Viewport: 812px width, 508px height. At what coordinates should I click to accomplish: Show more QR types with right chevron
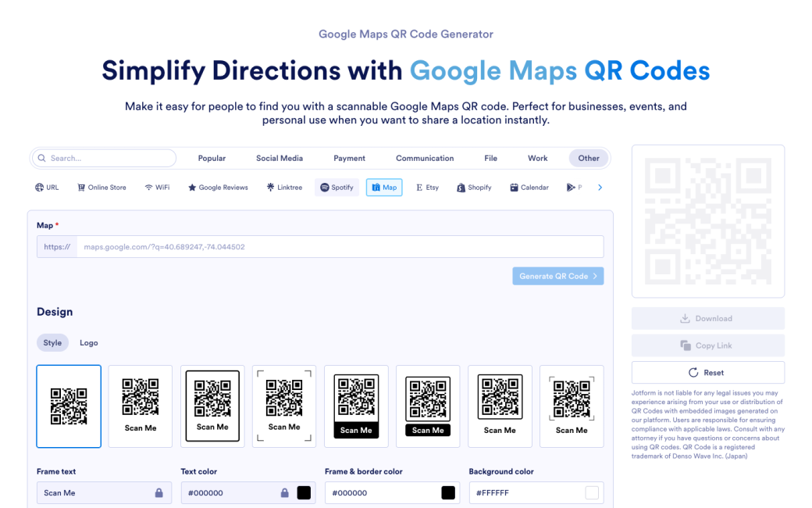[600, 187]
